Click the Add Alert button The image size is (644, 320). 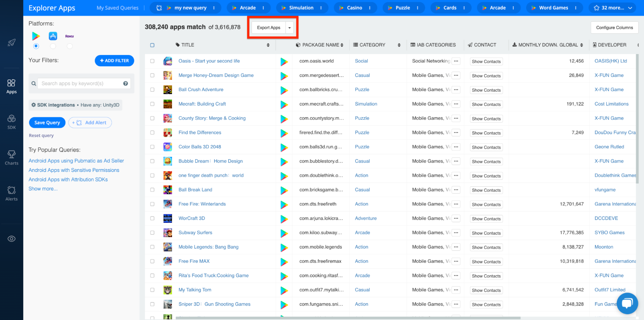[90, 123]
